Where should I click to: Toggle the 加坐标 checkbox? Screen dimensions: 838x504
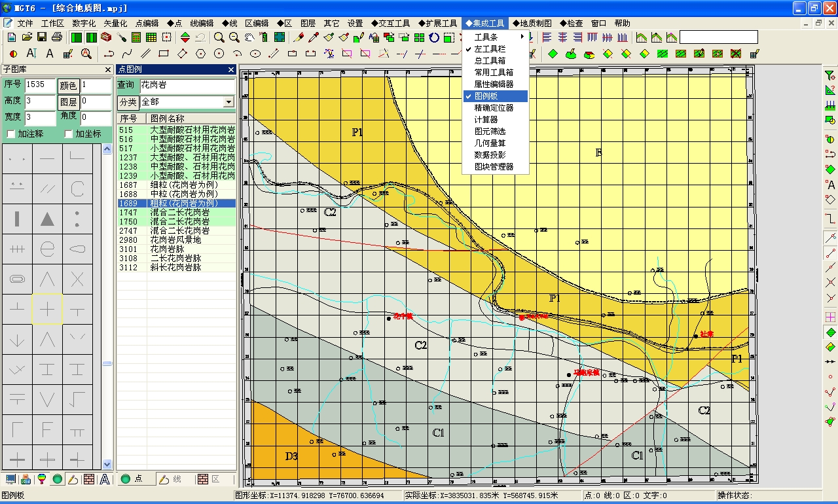(x=69, y=134)
